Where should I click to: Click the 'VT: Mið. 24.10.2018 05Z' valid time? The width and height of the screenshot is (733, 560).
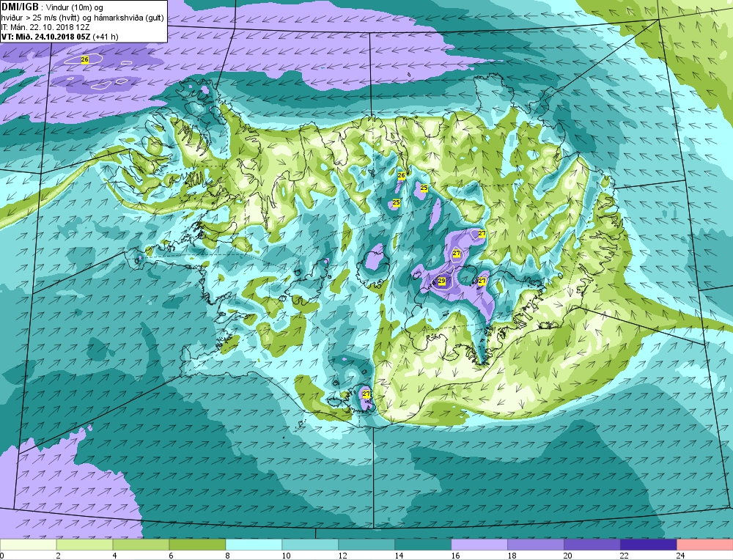pyautogui.click(x=45, y=37)
